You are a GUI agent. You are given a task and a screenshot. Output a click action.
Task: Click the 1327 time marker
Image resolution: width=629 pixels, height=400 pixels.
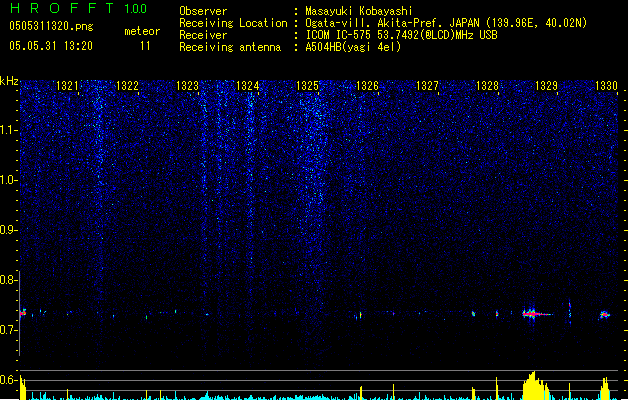coord(427,86)
